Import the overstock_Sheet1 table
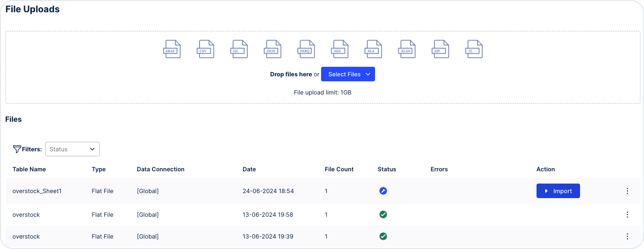 (558, 191)
